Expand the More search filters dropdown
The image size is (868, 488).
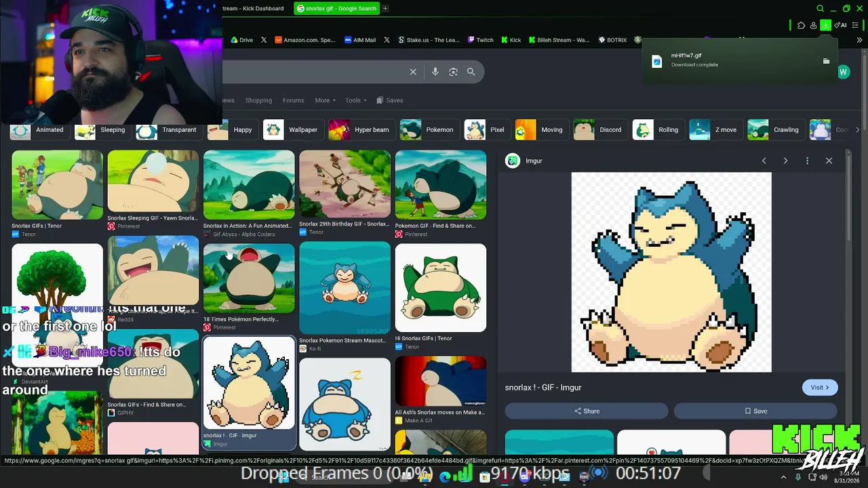(325, 100)
